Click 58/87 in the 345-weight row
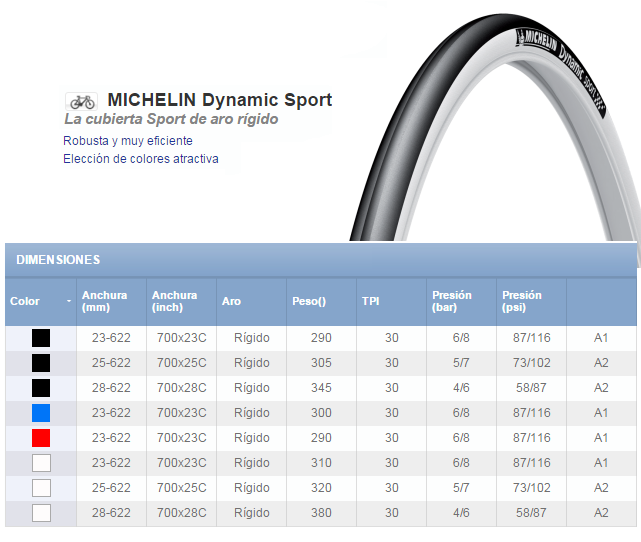 [531, 387]
